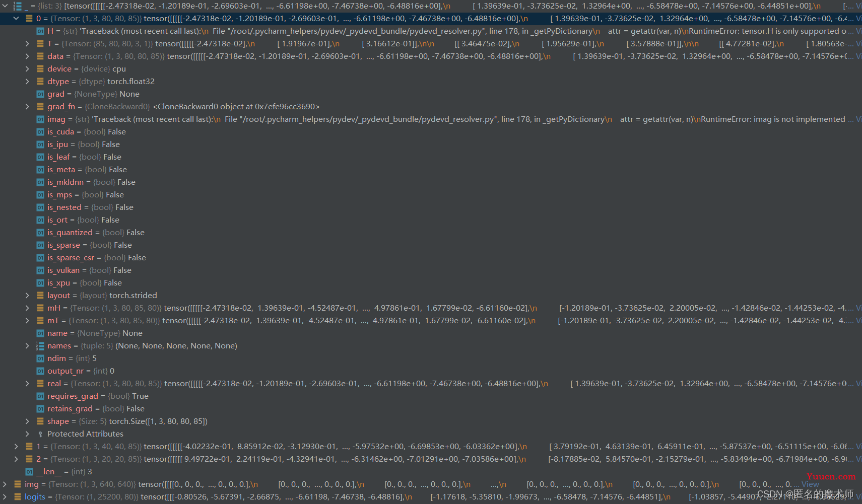Image resolution: width=862 pixels, height=504 pixels.
Task: Click the primitive icon beside imag
Action: click(40, 119)
